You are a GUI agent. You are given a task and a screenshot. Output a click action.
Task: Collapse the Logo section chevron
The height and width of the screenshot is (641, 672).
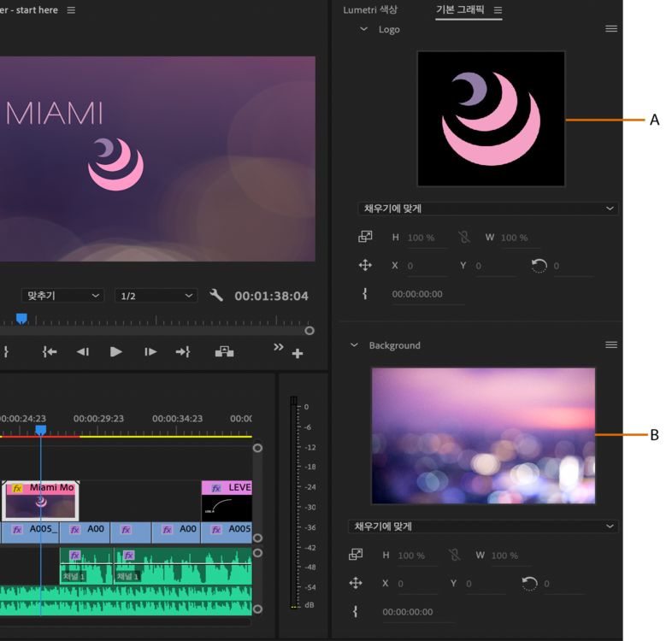pos(363,29)
